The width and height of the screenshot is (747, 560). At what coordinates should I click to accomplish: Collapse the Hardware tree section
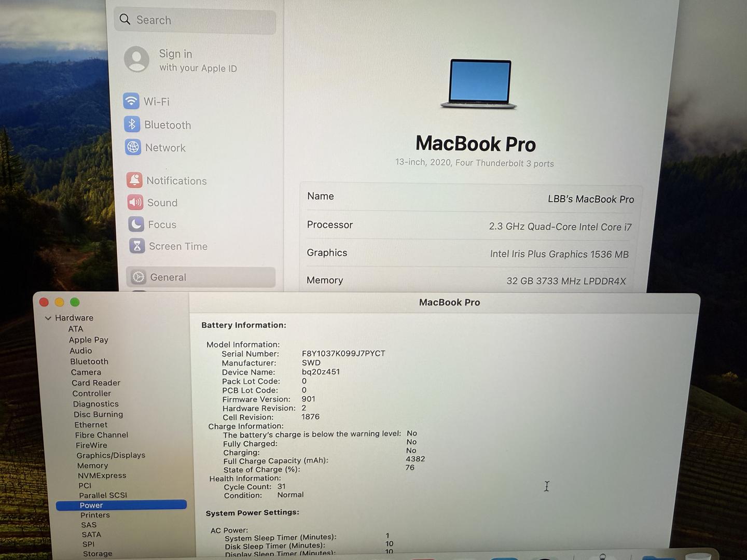[x=48, y=318]
